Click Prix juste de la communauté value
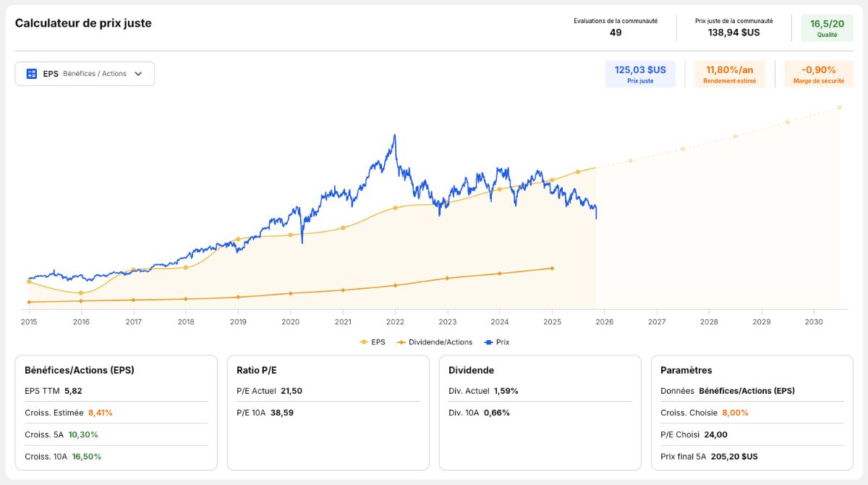Screen dimensions: 868x485 point(733,28)
